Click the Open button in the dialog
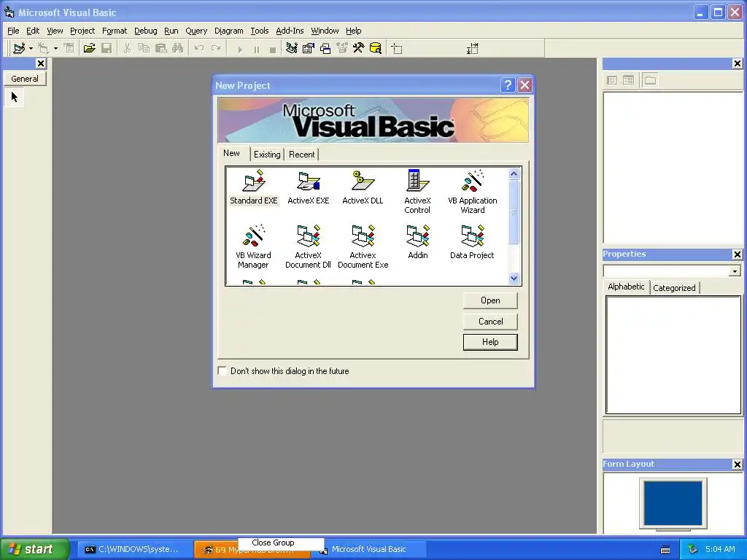747x560 pixels. (490, 300)
